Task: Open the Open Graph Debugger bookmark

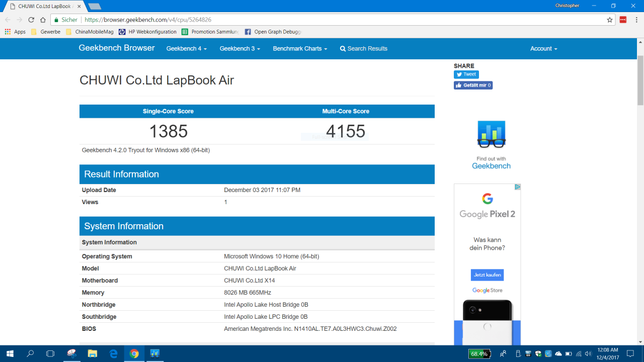Action: click(273, 32)
